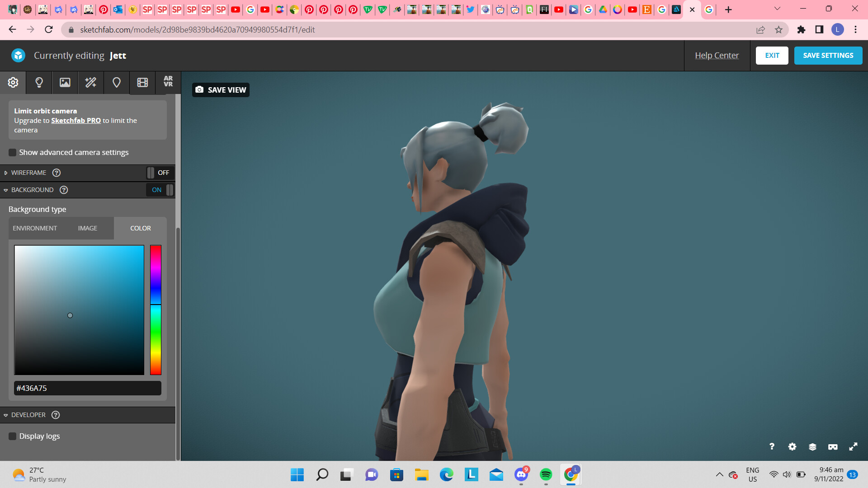Open the Sketchfab PRO upgrade link
Screen dimensions: 868x488
click(x=75, y=120)
